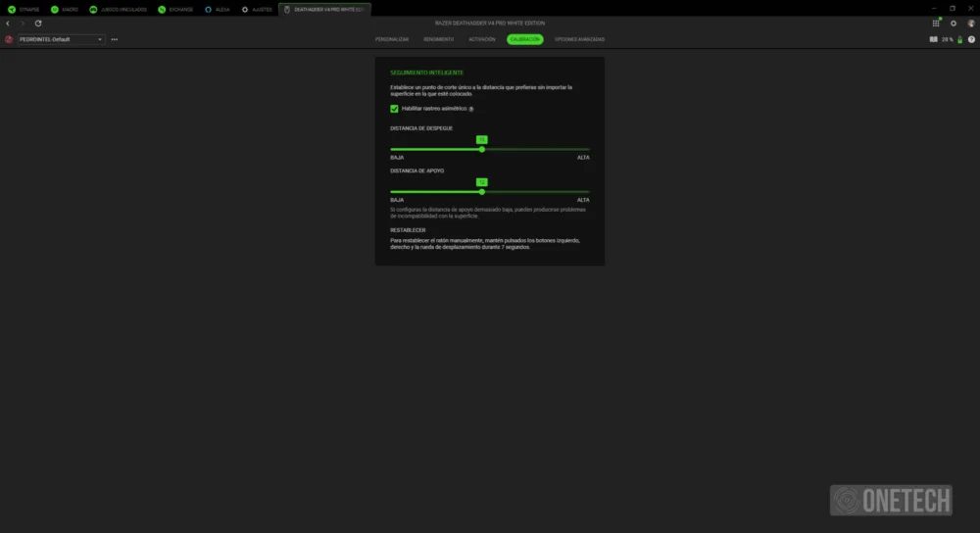Toggle Habilitar rastreo asimétrico checkbox
Screen dimensions: 980x533
tap(394, 109)
